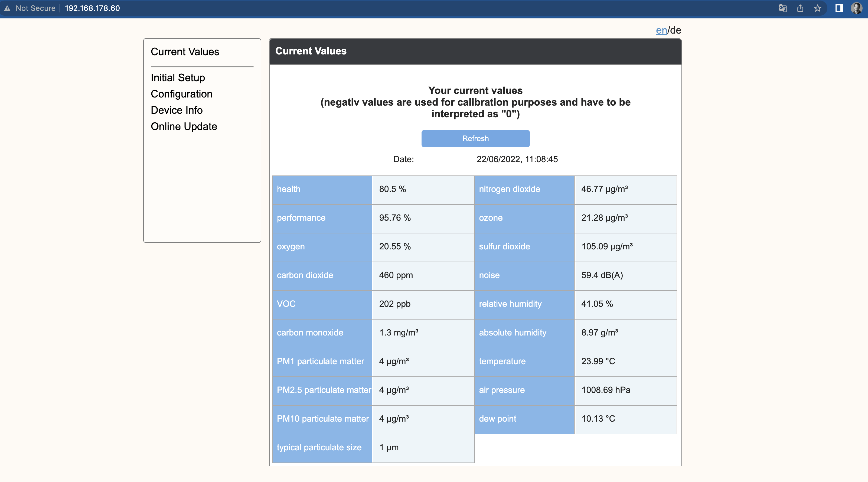Click the profile avatar in the toolbar

(857, 8)
